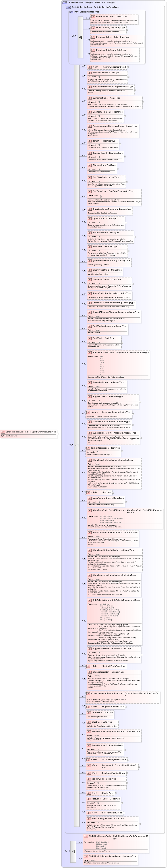Select the 'PartVerification : TextType' label
Viewport: 167px width, 868px height.
[105, 233]
